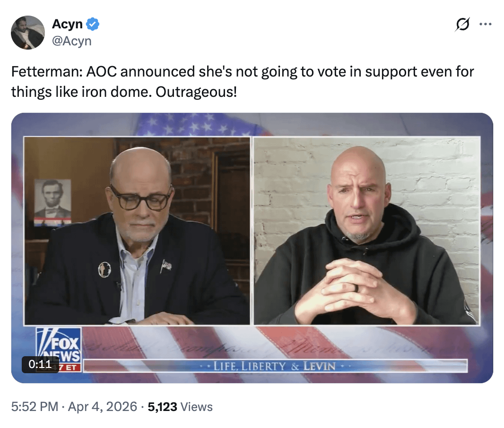Open the @Acyn handle link
This screenshot has width=504, height=428.
72,41
